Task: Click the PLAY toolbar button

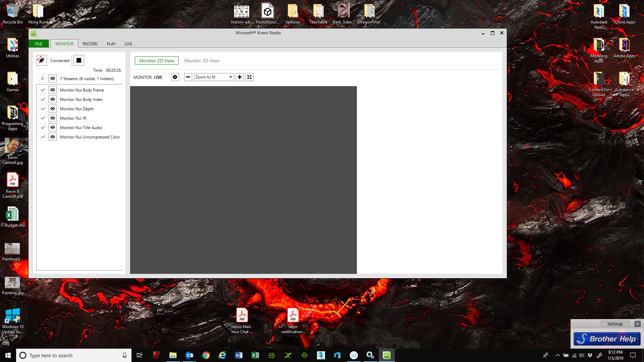Action: point(111,43)
